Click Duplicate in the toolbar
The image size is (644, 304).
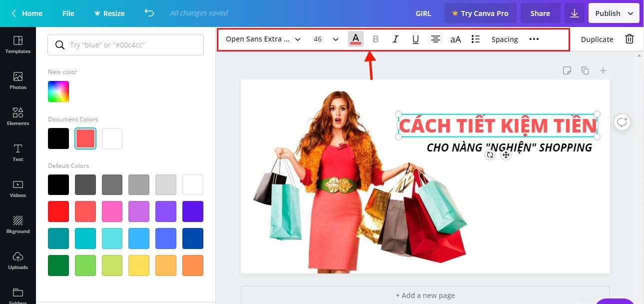click(x=597, y=39)
